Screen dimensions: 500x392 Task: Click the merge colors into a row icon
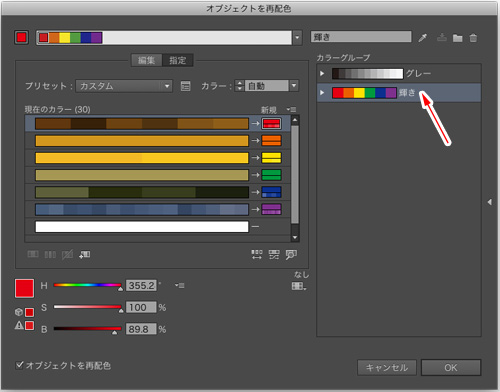coord(33,255)
